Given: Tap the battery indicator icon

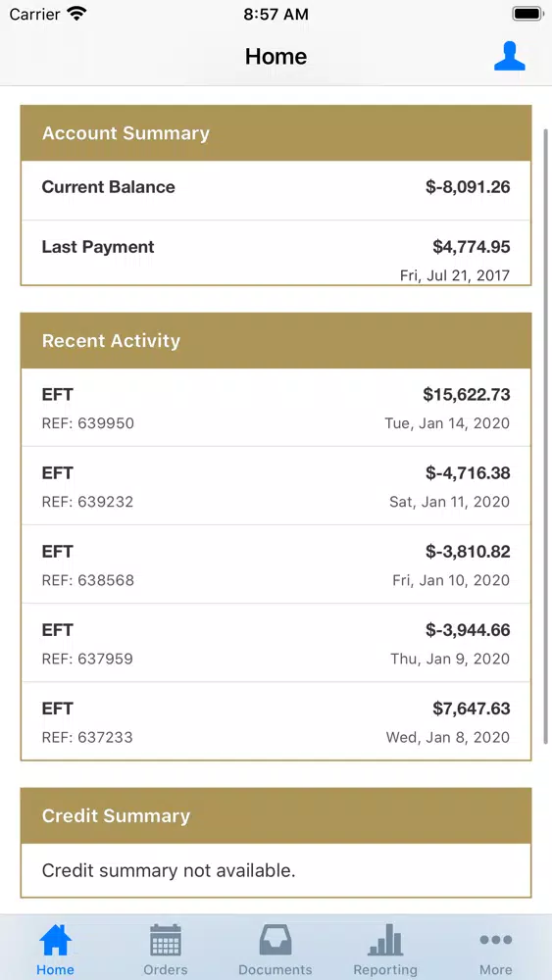Looking at the screenshot, I should 527,14.
